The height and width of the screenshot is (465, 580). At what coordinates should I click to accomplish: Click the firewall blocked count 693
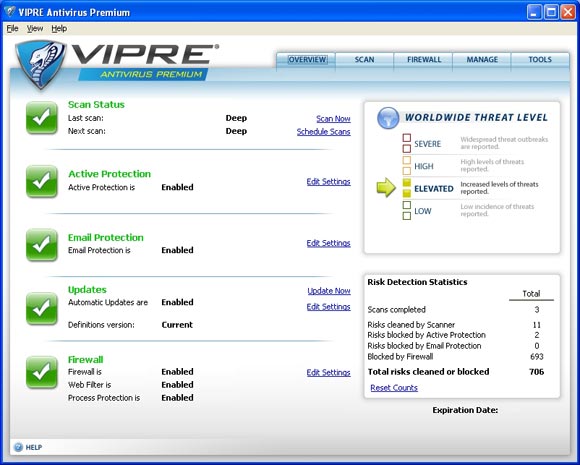point(537,357)
